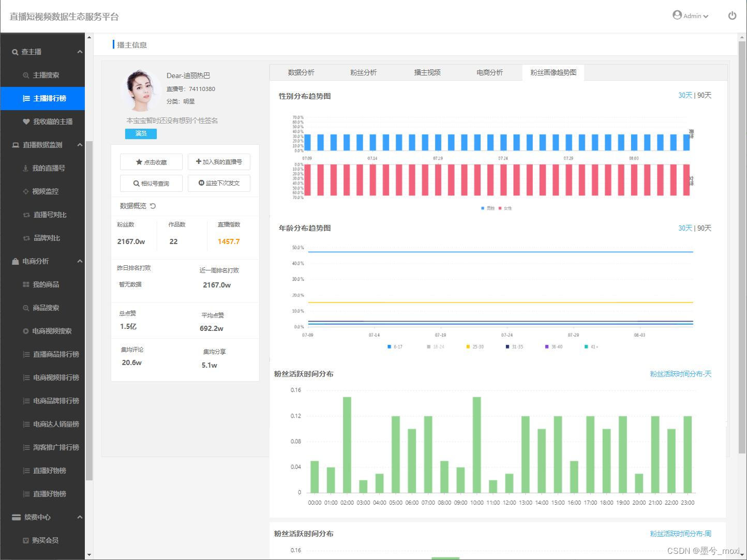747x560 pixels.
Task: Toggle the 男性 legend in gender chart
Action: pos(488,208)
